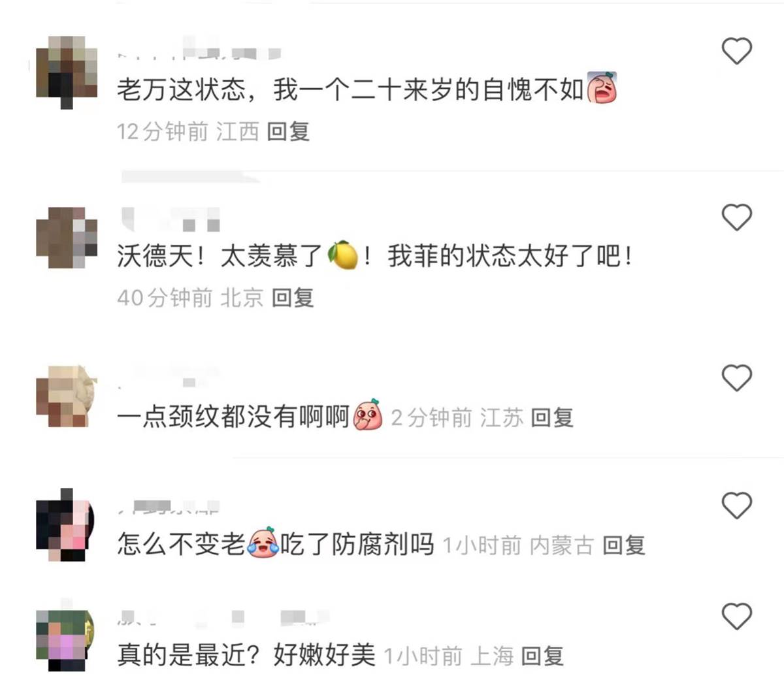Open the avatar of the 江西 commenter

click(65, 72)
